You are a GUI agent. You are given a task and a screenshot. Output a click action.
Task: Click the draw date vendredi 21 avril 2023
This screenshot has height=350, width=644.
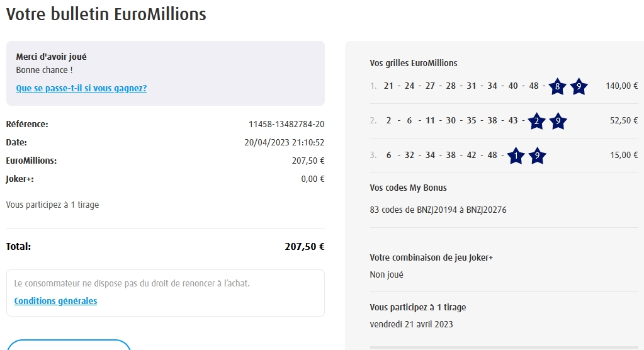click(411, 324)
